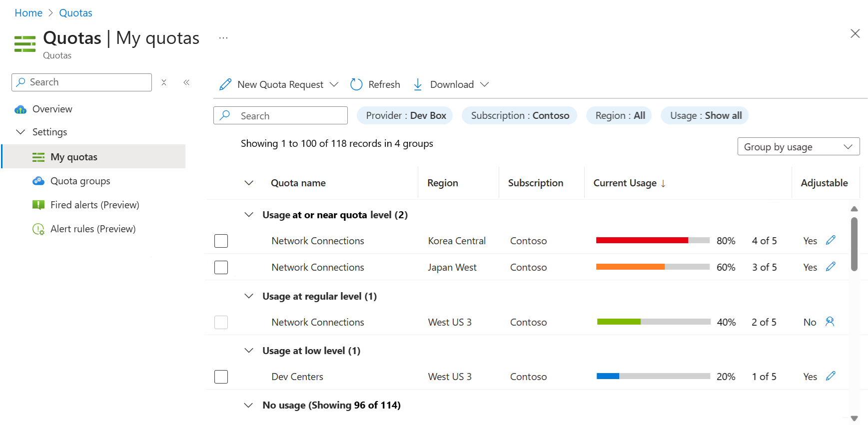Screen dimensions: 868x425
Task: Expand the New Quota Request dropdown
Action: click(x=334, y=84)
